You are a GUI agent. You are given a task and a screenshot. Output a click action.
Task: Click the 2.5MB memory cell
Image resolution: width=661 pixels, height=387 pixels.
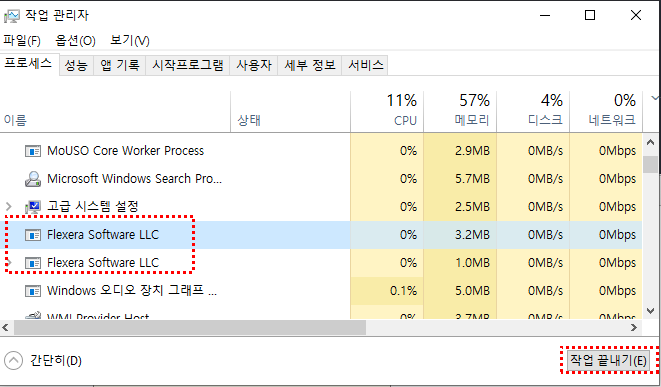(460, 207)
